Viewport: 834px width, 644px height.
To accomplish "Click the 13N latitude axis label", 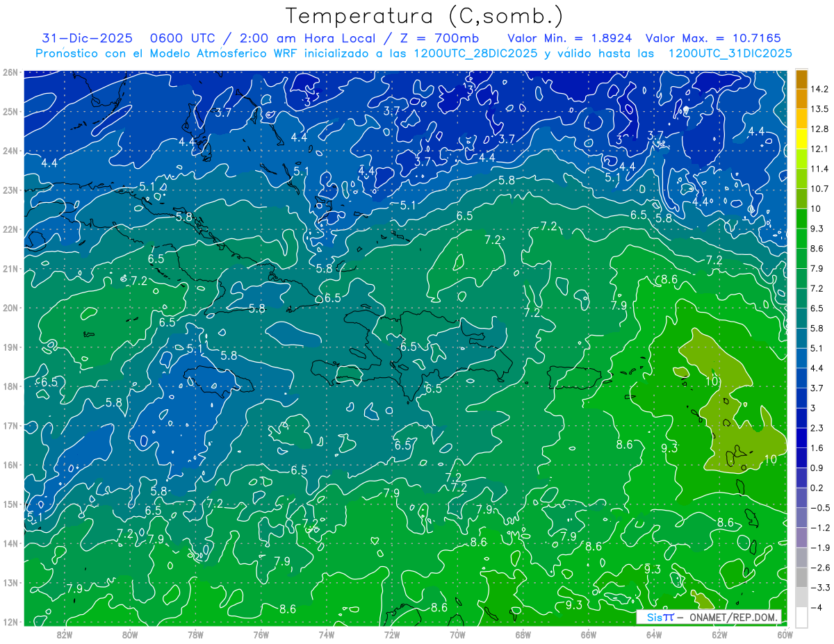I will point(10,583).
